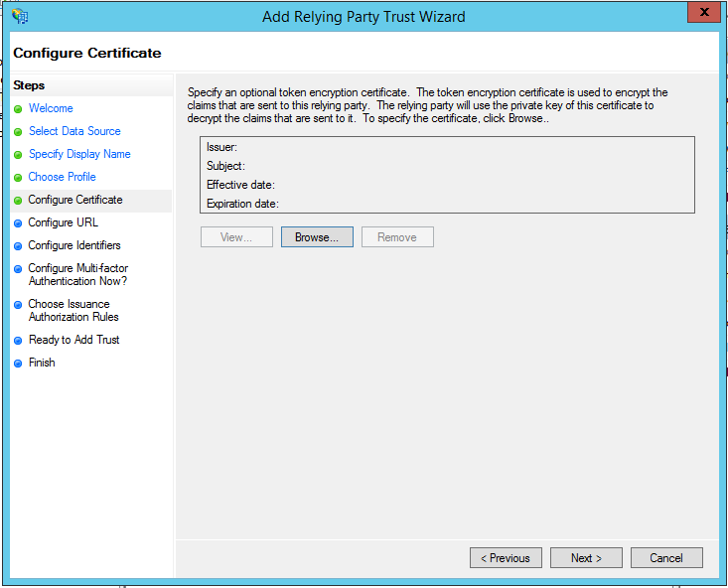The height and width of the screenshot is (588, 728).
Task: Select Configure Multi-factor Authentication Now step
Action: [78, 274]
